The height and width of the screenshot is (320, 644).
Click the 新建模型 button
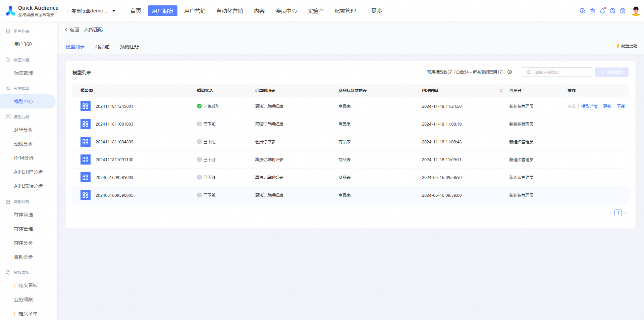click(x=612, y=72)
